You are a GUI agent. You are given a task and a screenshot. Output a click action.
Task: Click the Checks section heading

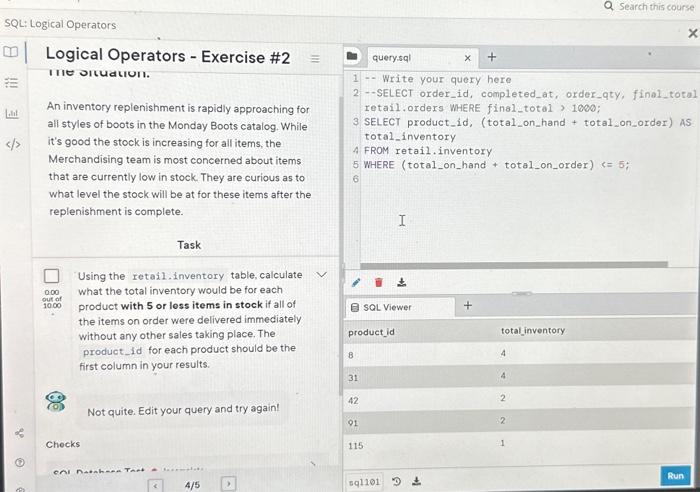63,445
